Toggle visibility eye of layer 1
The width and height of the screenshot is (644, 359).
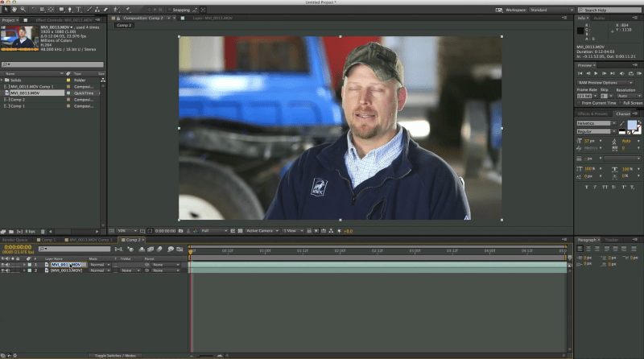click(x=3, y=265)
